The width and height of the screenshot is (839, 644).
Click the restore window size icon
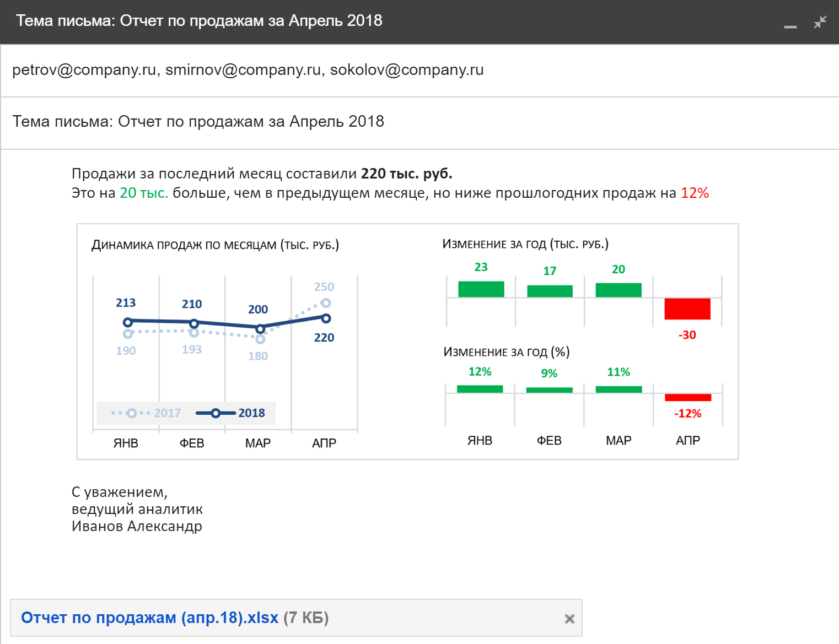820,23
